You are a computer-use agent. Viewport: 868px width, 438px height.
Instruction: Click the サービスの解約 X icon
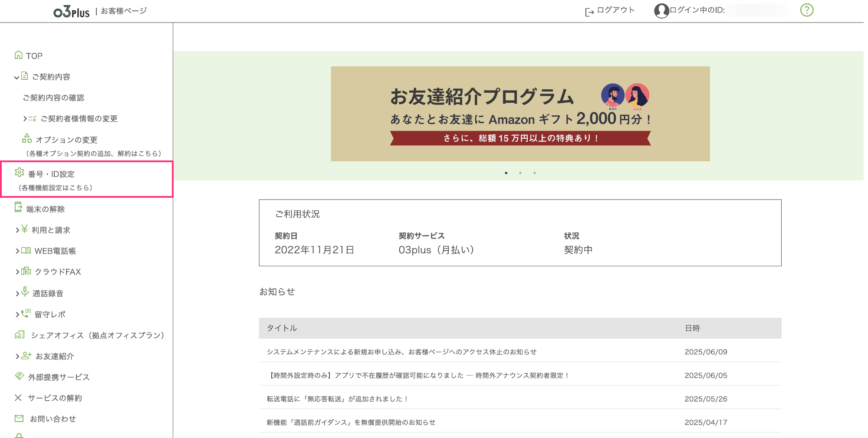click(x=18, y=398)
